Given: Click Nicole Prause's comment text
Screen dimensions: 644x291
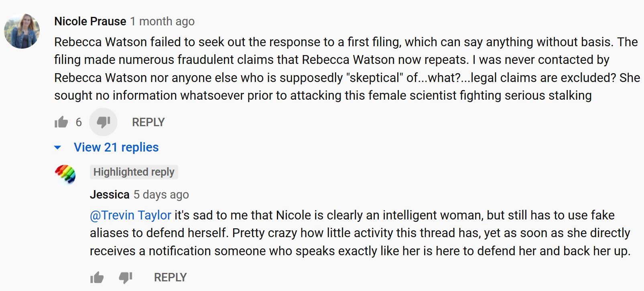Looking at the screenshot, I should click(x=321, y=68).
